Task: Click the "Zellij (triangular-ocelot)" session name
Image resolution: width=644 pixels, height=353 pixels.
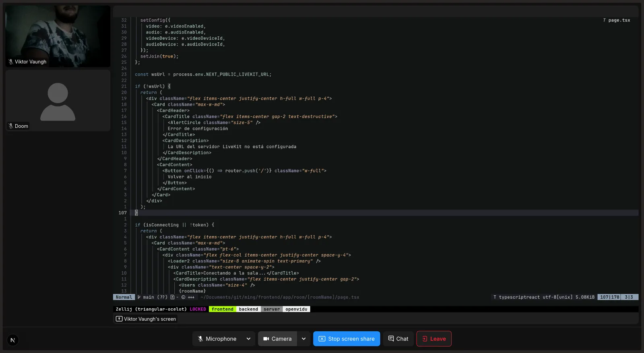Action: click(x=151, y=309)
